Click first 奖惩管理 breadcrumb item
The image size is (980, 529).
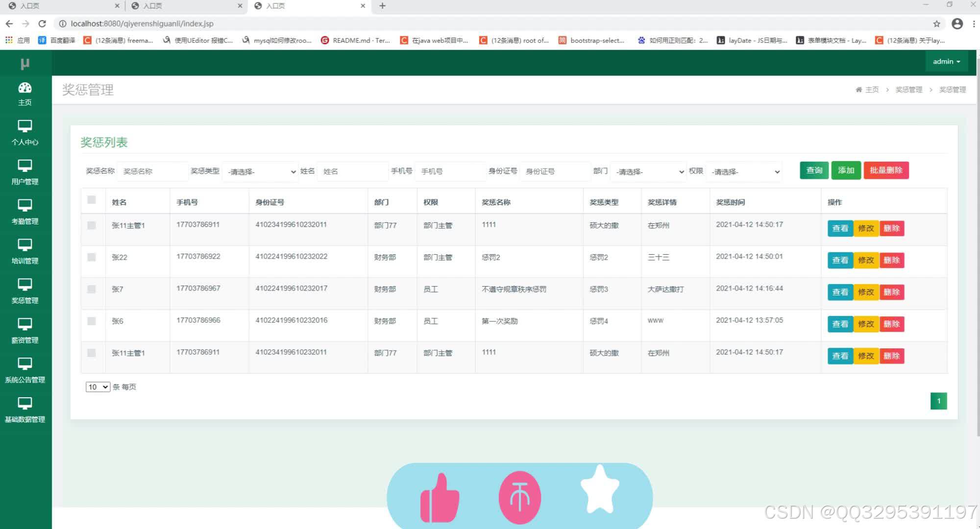(908, 90)
